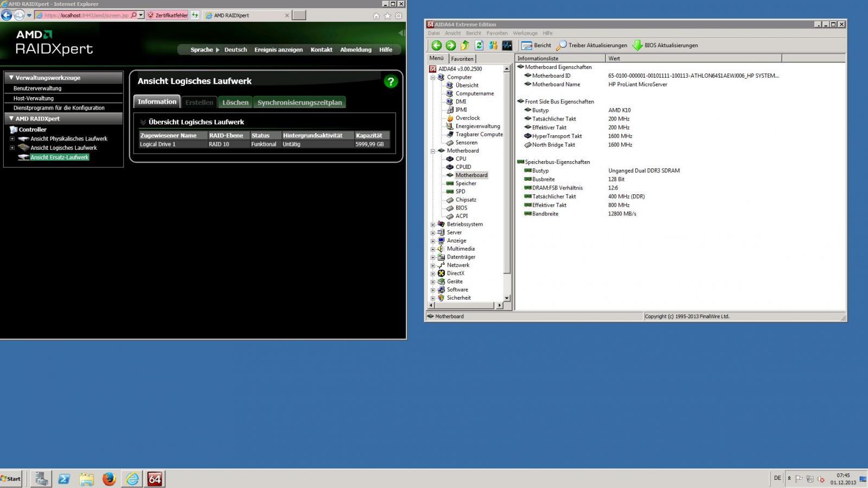Close the AMD RAIDXpert browser tab
This screenshot has width=868, height=488.
coord(287,15)
